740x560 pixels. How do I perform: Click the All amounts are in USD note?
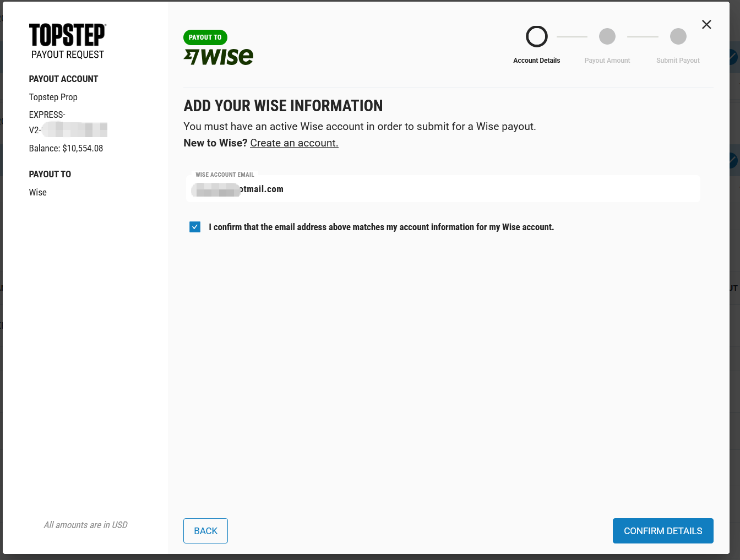[85, 525]
